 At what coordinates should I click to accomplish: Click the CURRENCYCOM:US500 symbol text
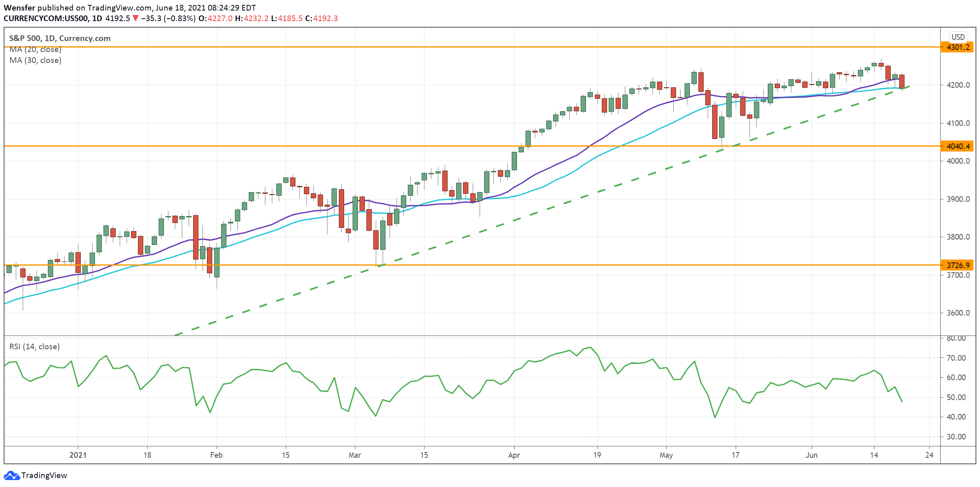pos(45,18)
